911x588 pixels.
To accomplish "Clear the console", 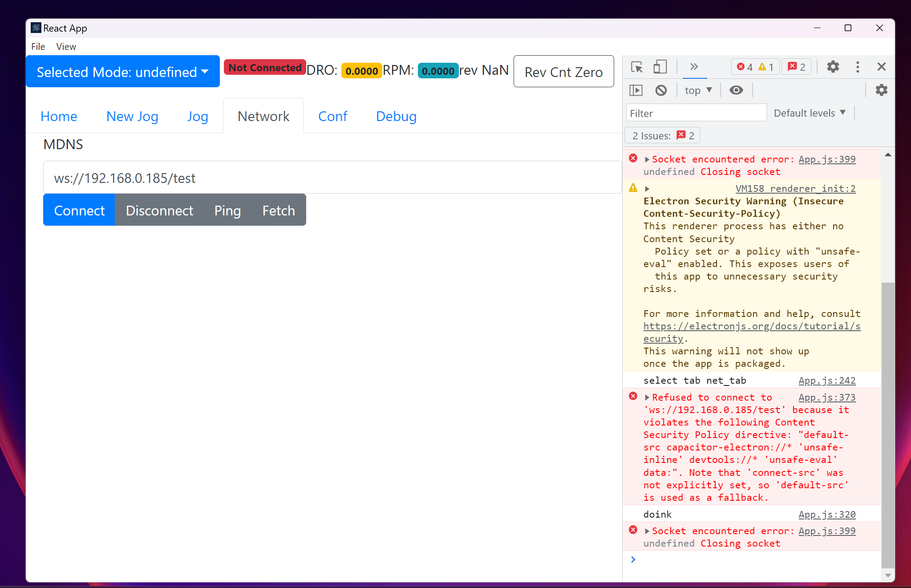I will pos(661,90).
